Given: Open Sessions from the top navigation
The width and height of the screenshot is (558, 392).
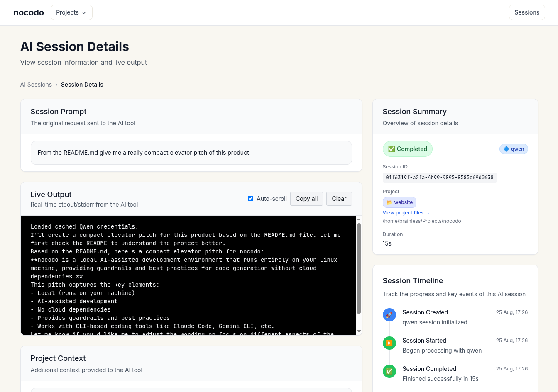Looking at the screenshot, I should pyautogui.click(x=526, y=12).
